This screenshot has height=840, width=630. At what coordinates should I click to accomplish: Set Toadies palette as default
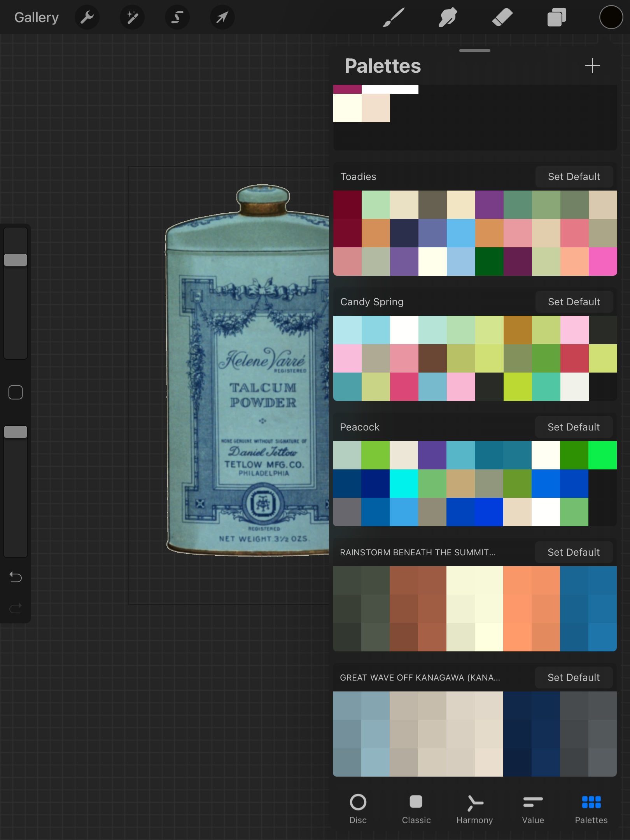574,177
